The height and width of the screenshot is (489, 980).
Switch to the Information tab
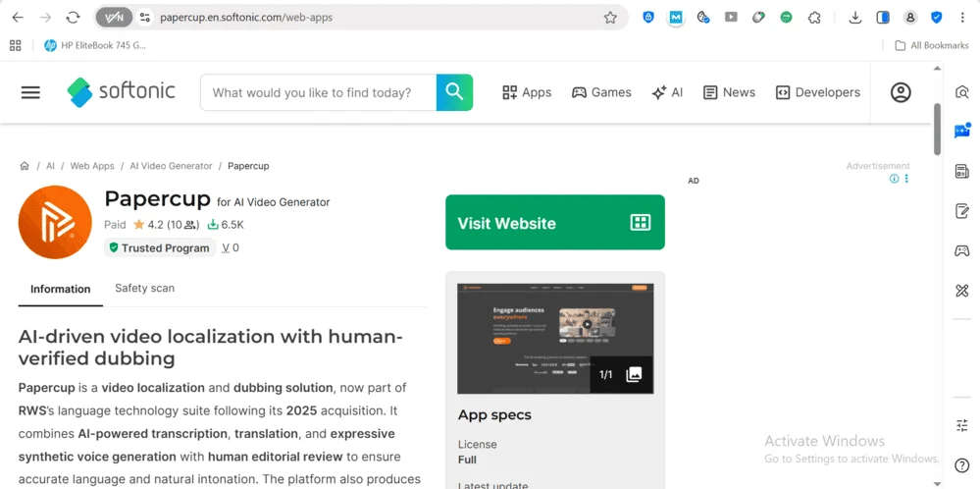[61, 289]
